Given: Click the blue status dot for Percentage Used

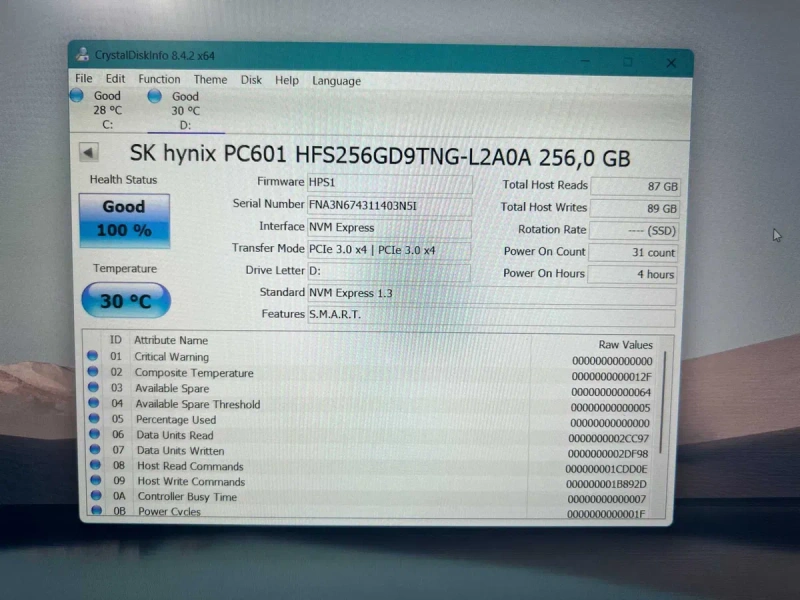Looking at the screenshot, I should 94,418.
